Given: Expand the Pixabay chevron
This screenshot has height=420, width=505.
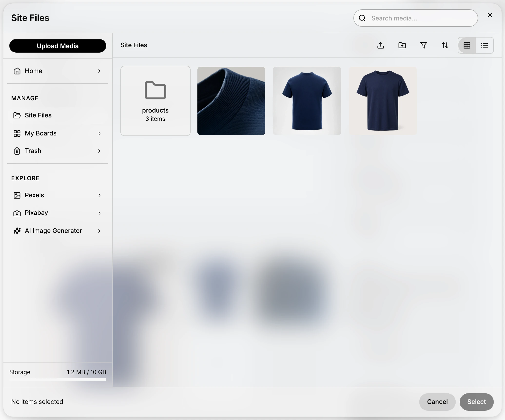Looking at the screenshot, I should point(99,213).
